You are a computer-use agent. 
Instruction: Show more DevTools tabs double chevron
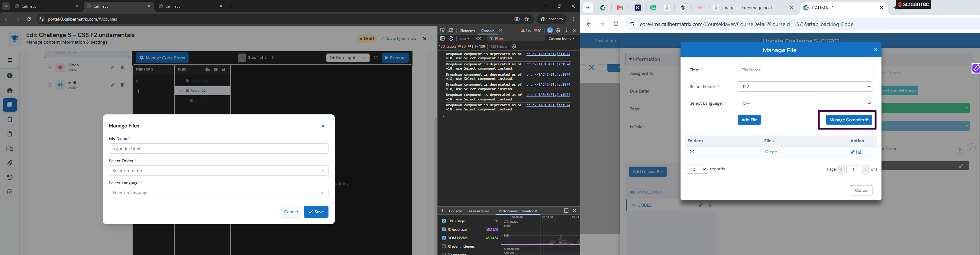501,31
